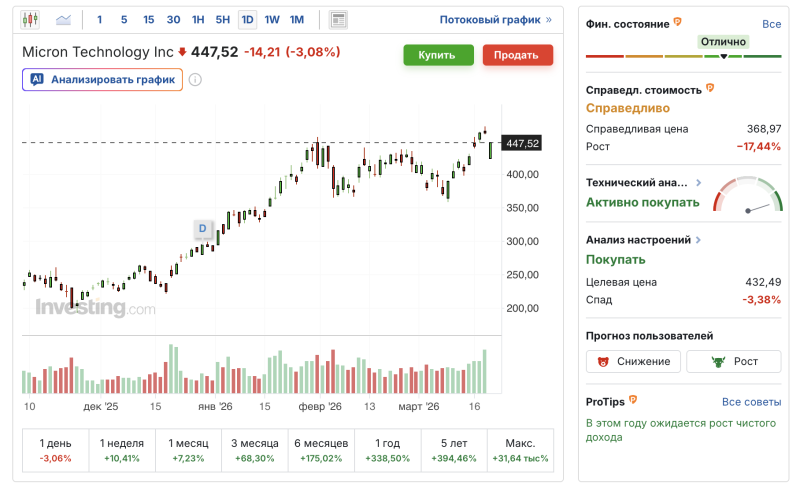Click Pro badge next to Фин. состояние
The width and height of the screenshot is (800, 487).
678,21
